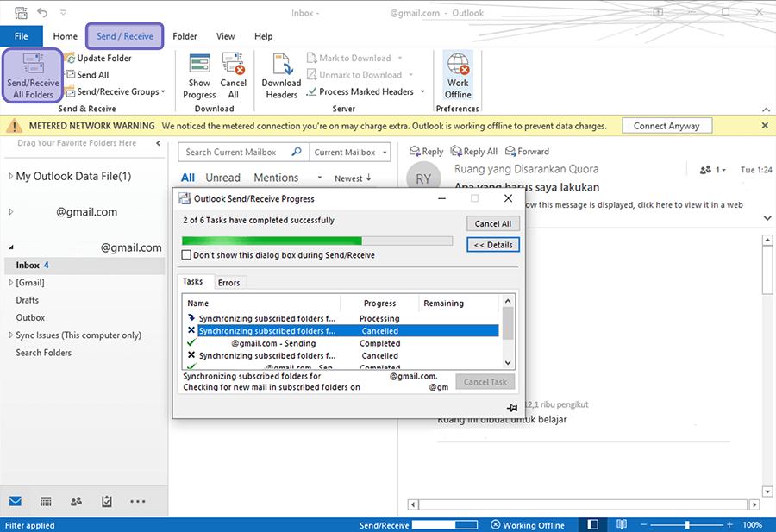Open the File tab
Image resolution: width=776 pixels, height=532 pixels.
pyautogui.click(x=22, y=36)
